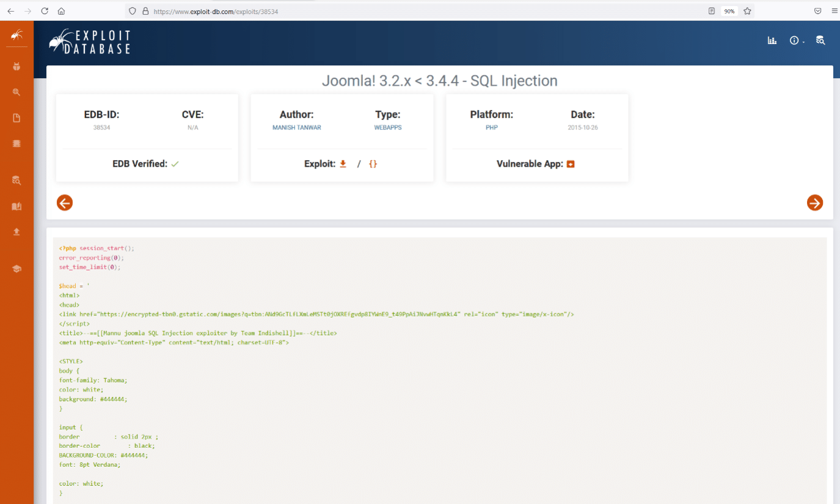Expand the info About dropdown in header
Image resolution: width=840 pixels, height=504 pixels.
pyautogui.click(x=796, y=40)
